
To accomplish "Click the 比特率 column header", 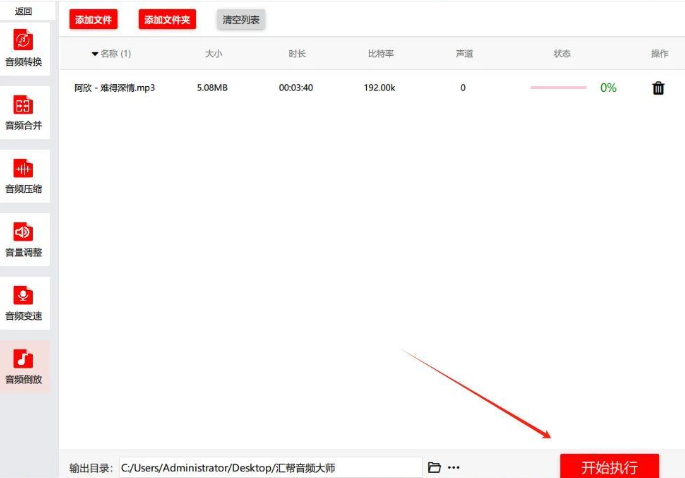I will click(381, 54).
